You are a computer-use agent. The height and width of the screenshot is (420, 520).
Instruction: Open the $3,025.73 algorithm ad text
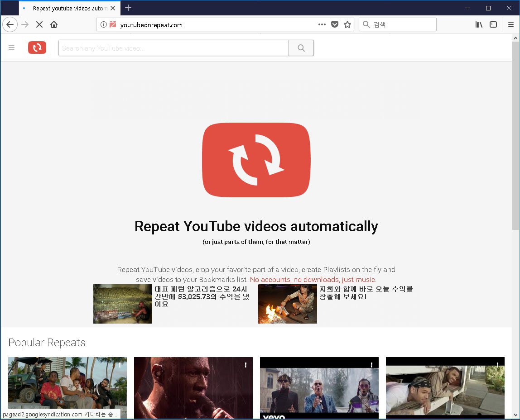(x=202, y=296)
